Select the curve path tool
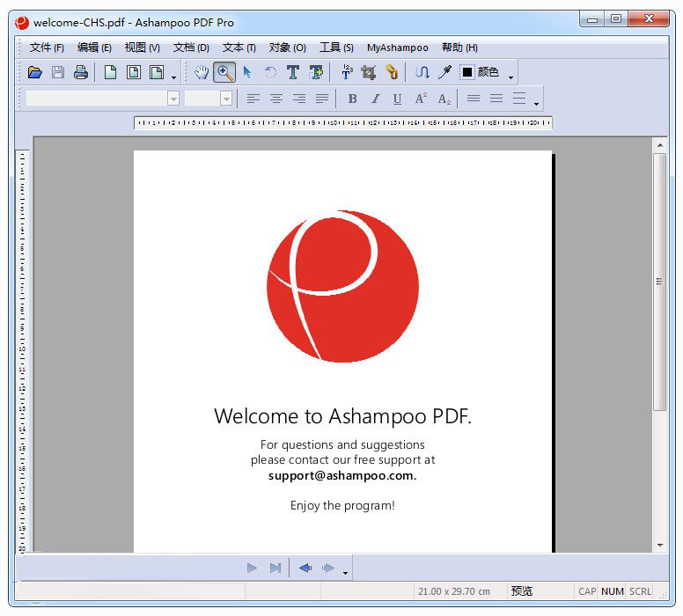 click(x=422, y=72)
